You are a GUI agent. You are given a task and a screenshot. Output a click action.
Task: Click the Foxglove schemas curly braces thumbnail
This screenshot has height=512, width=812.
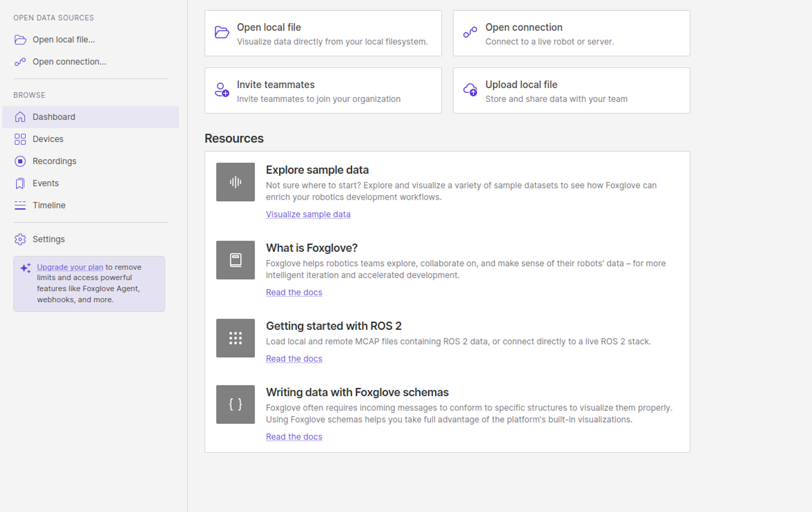click(x=235, y=404)
